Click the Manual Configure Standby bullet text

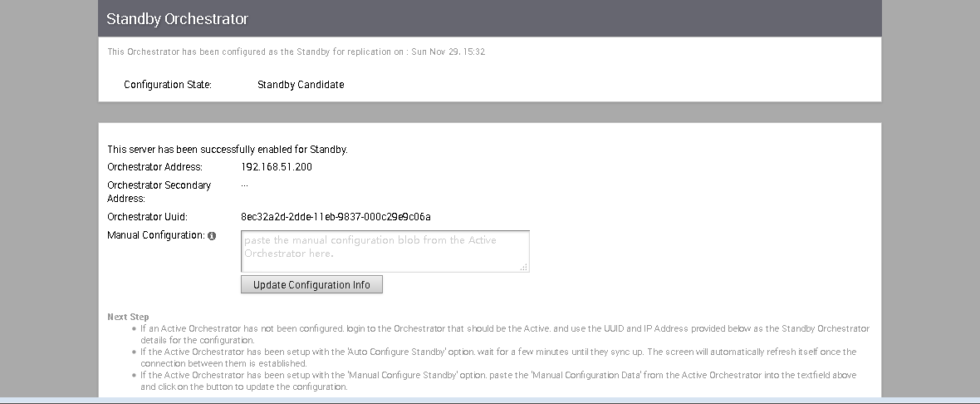point(498,381)
